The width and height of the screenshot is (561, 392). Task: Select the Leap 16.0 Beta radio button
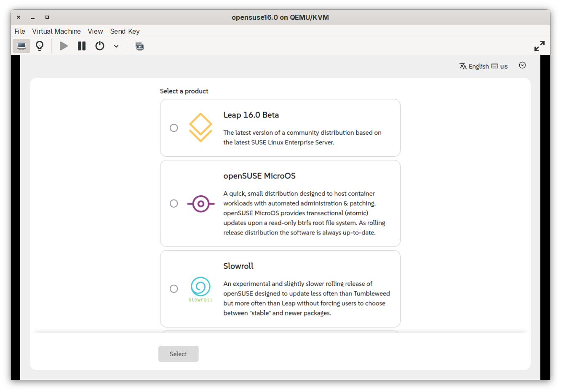pos(174,128)
